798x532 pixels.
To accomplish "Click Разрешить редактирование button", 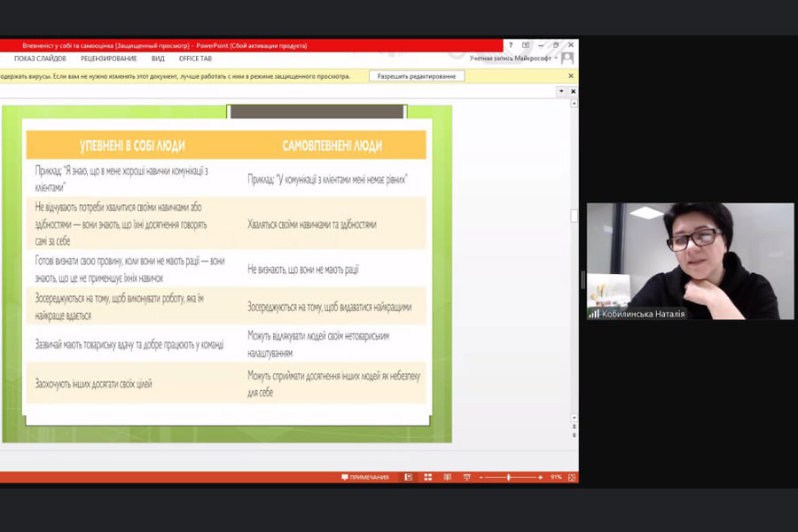I will click(x=417, y=76).
